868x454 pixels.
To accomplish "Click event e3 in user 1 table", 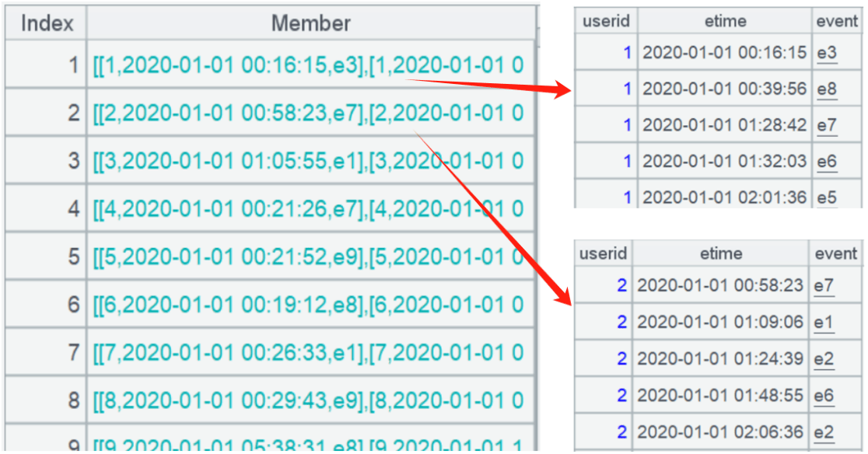I will tap(827, 53).
